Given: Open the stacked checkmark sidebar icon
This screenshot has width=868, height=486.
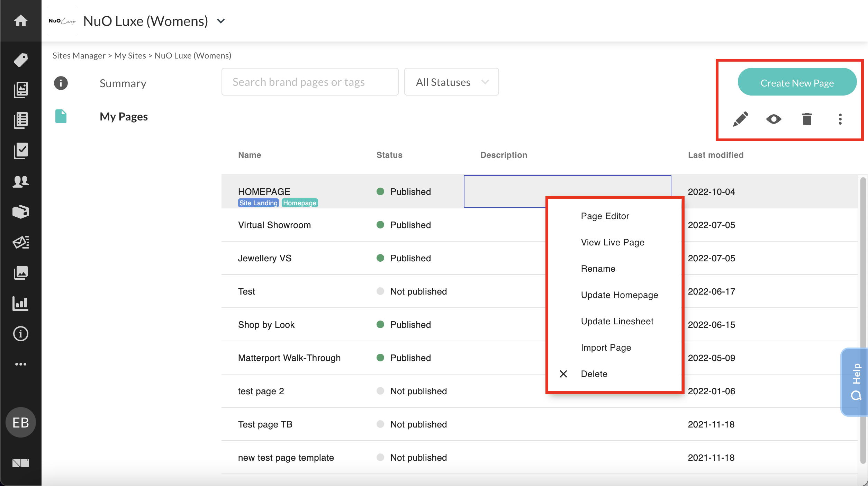Looking at the screenshot, I should pos(21,151).
